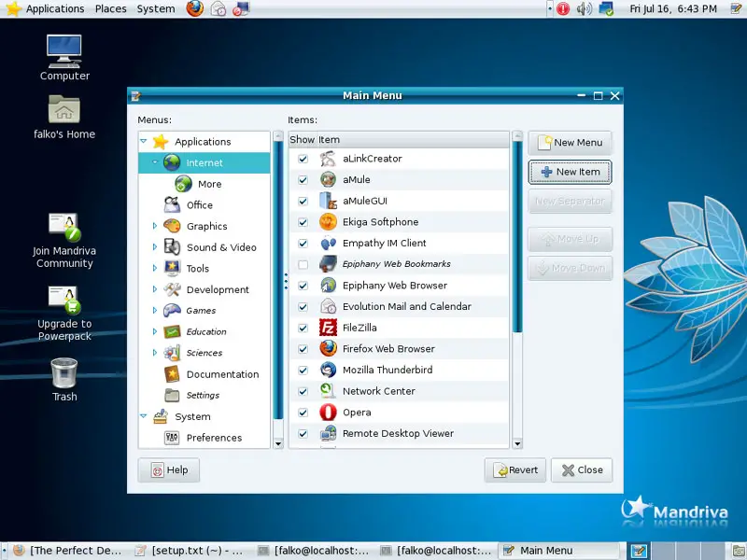The height and width of the screenshot is (560, 747).
Task: Open the volume speaker icon in top panel
Action: pos(585,8)
